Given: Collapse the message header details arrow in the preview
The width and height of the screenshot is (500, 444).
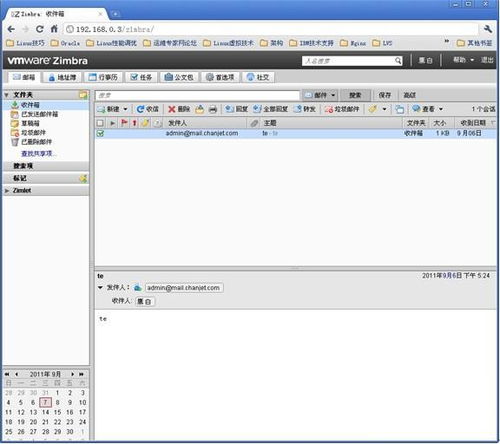Looking at the screenshot, I should [x=100, y=287].
